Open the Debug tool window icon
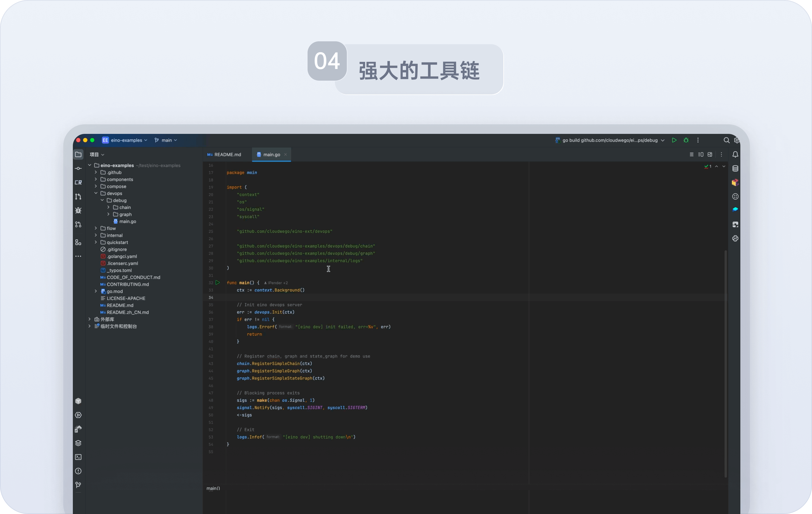The height and width of the screenshot is (514, 812). (78, 210)
